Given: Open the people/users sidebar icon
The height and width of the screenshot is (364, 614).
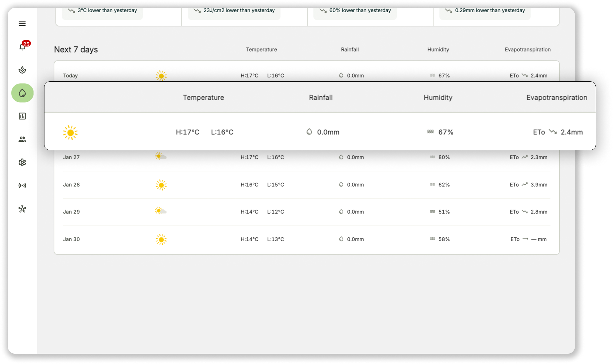Looking at the screenshot, I should [x=22, y=139].
